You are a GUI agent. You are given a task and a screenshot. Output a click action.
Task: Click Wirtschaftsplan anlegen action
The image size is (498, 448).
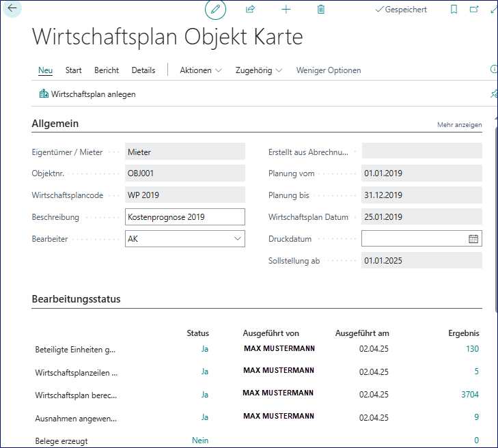click(87, 94)
